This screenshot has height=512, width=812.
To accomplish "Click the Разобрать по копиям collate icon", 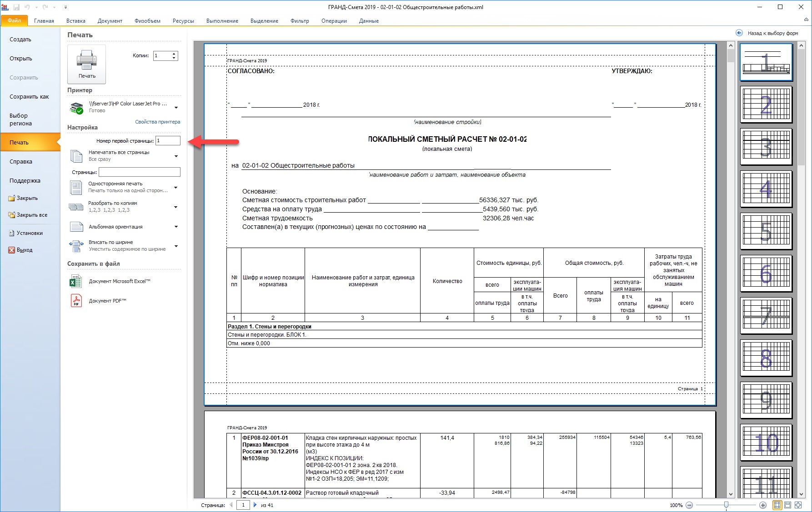I will 76,207.
